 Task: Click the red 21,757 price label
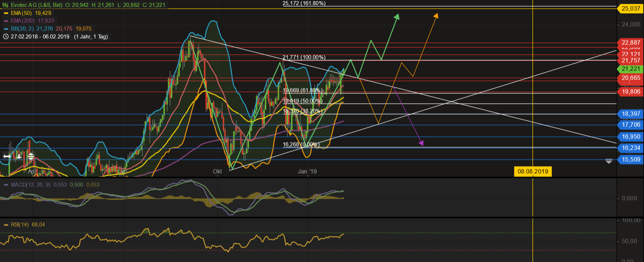631,61
